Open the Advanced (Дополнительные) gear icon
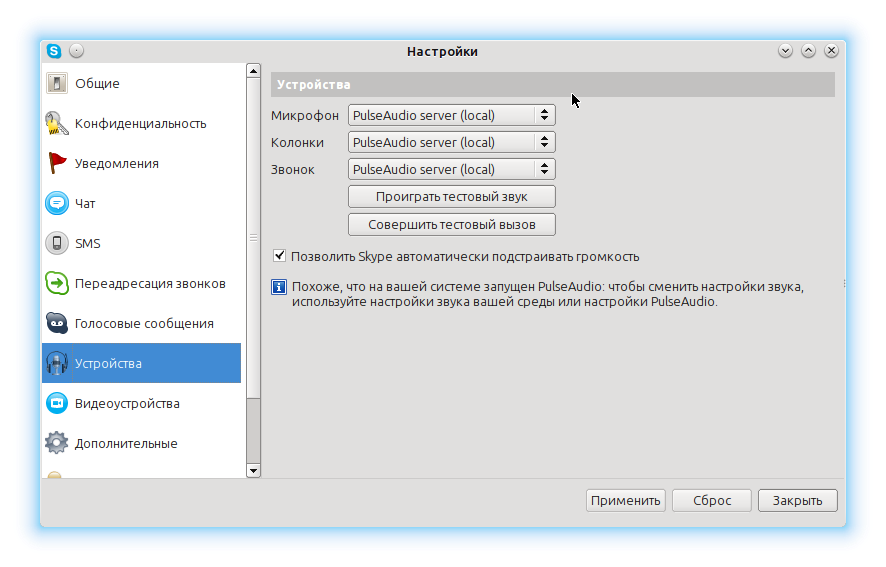 pyautogui.click(x=57, y=443)
